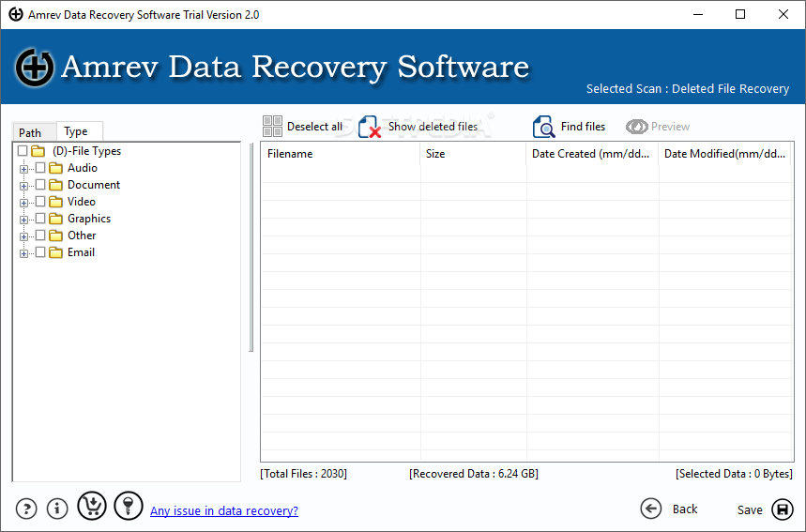Image resolution: width=806 pixels, height=532 pixels.
Task: Click the Video folder icon
Action: coord(55,202)
